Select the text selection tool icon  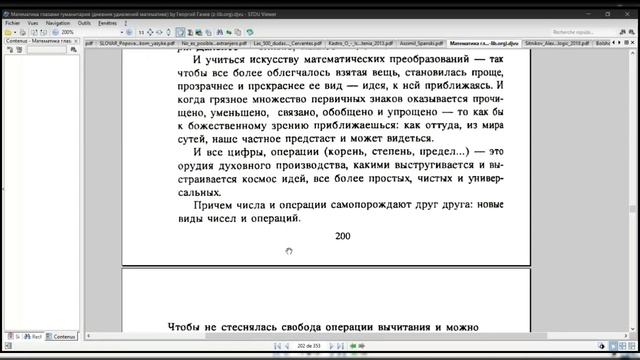click(x=190, y=32)
